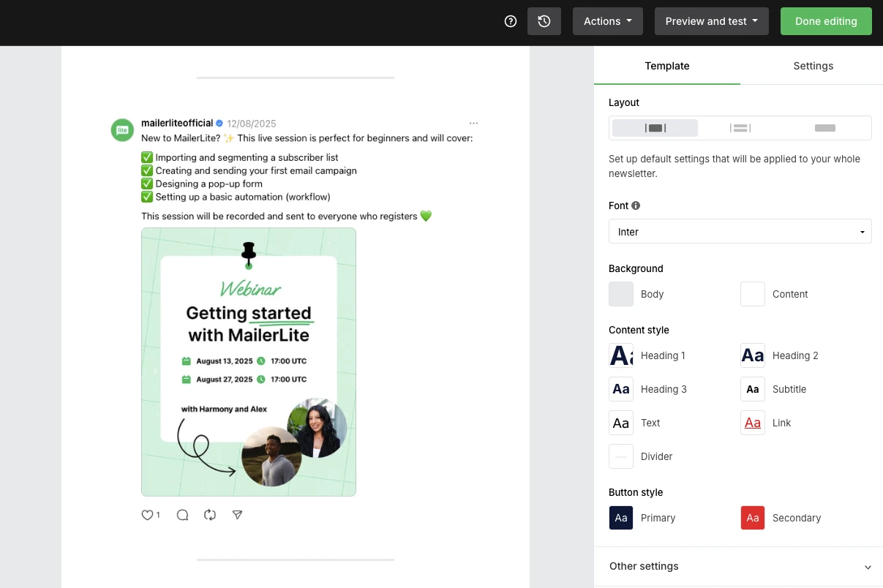This screenshot has height=588, width=883.
Task: Open the Inter font dropdown
Action: [740, 232]
